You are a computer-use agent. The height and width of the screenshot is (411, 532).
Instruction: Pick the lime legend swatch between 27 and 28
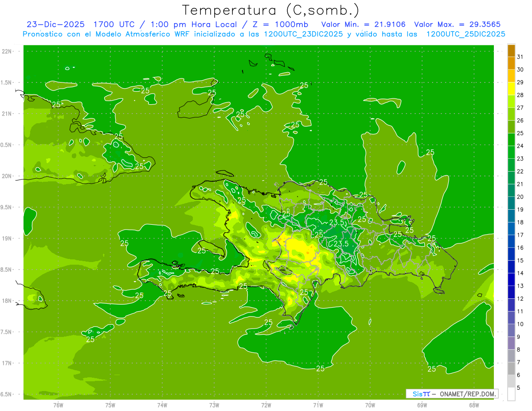click(511, 101)
